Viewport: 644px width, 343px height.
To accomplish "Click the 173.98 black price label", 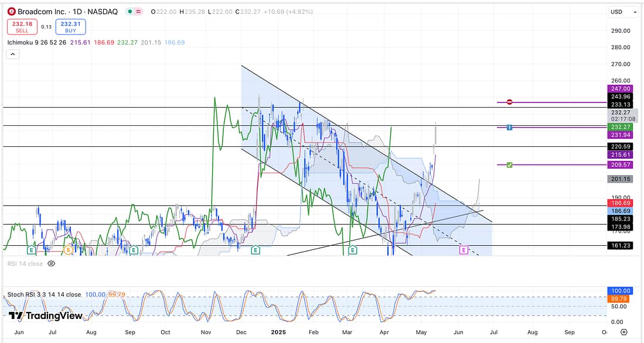I will coord(620,227).
